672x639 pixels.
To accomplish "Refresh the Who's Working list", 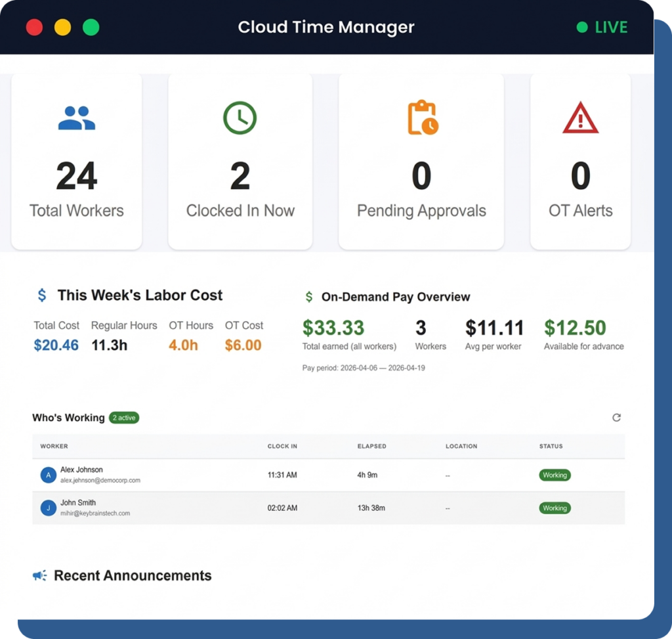I will tap(616, 418).
